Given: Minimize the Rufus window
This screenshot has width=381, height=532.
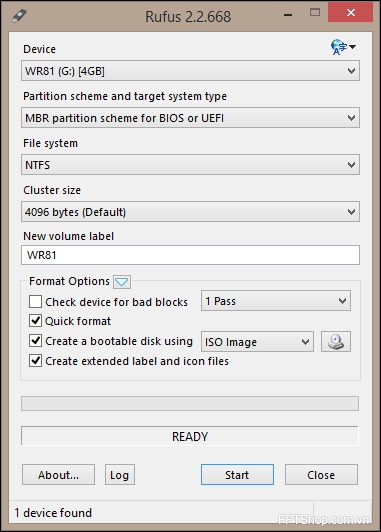Looking at the screenshot, I should [288, 15].
